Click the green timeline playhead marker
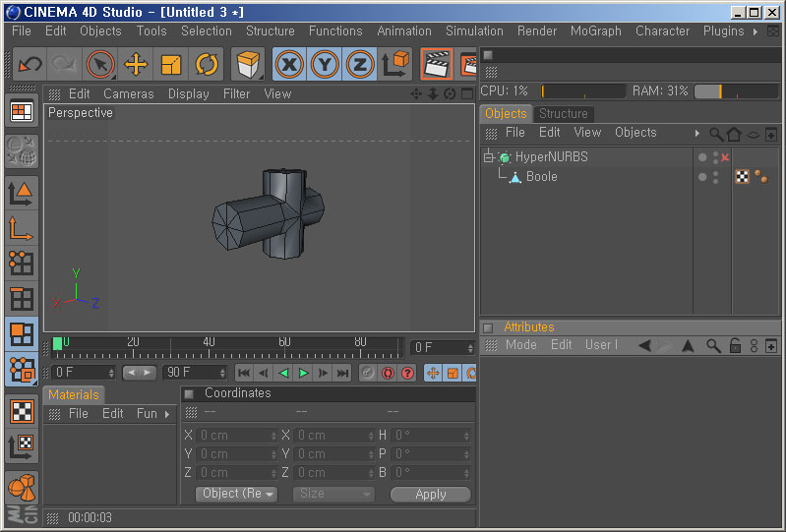This screenshot has width=786, height=532. click(x=58, y=343)
